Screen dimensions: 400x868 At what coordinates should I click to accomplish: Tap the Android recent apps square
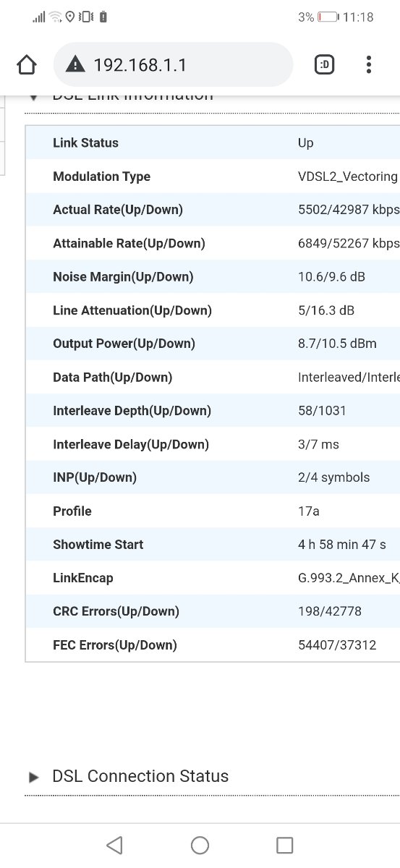click(285, 845)
